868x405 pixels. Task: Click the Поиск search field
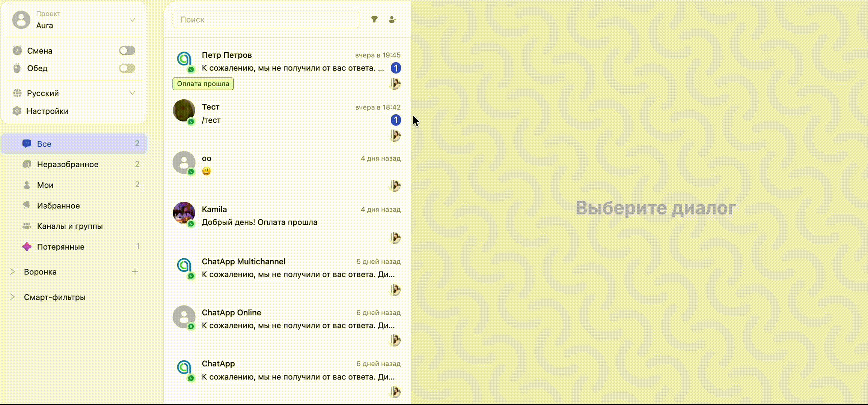(265, 19)
